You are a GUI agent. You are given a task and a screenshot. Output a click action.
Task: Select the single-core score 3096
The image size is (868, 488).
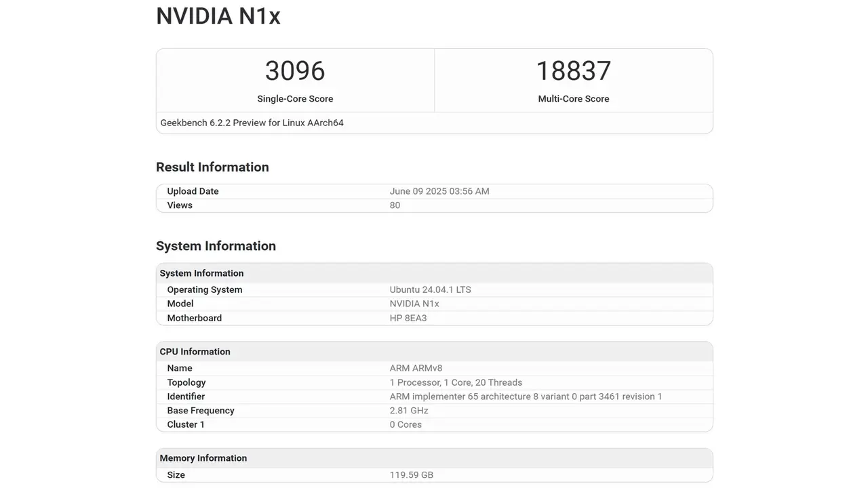(295, 71)
